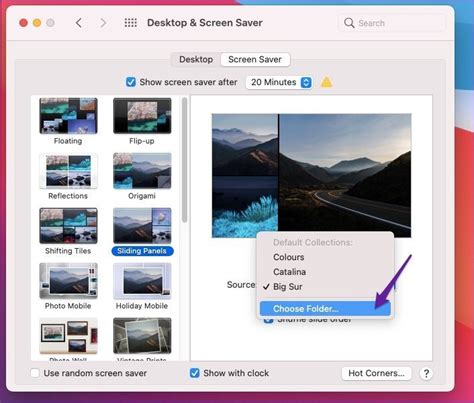Screen dimensions: 474x403
Task: Disable Show with clock checkbox
Action: [195, 373]
